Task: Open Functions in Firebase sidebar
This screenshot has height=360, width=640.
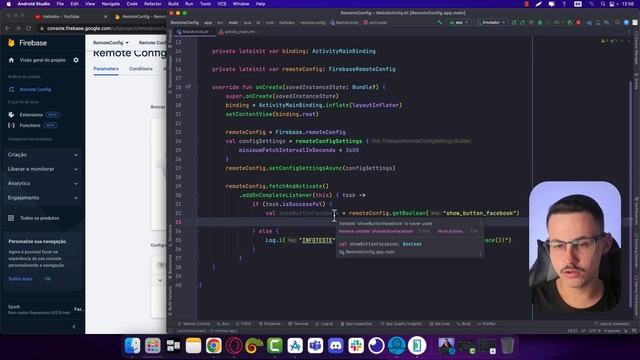Action: (30, 125)
